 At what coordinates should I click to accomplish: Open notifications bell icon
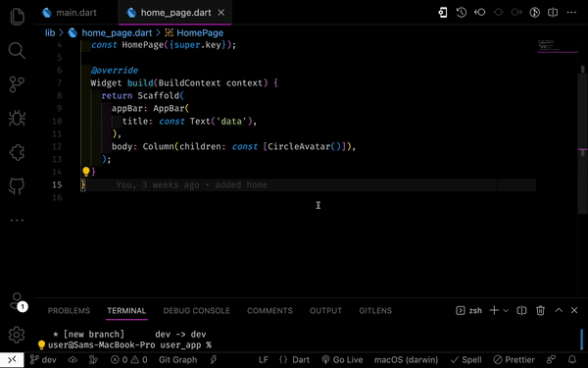572,360
